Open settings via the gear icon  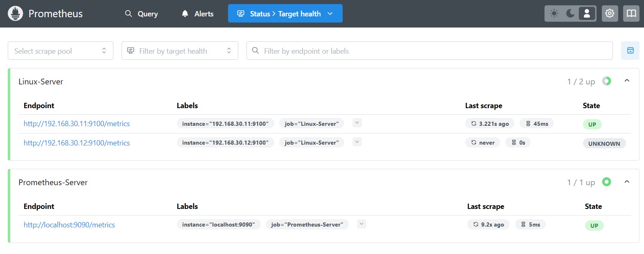point(610,14)
